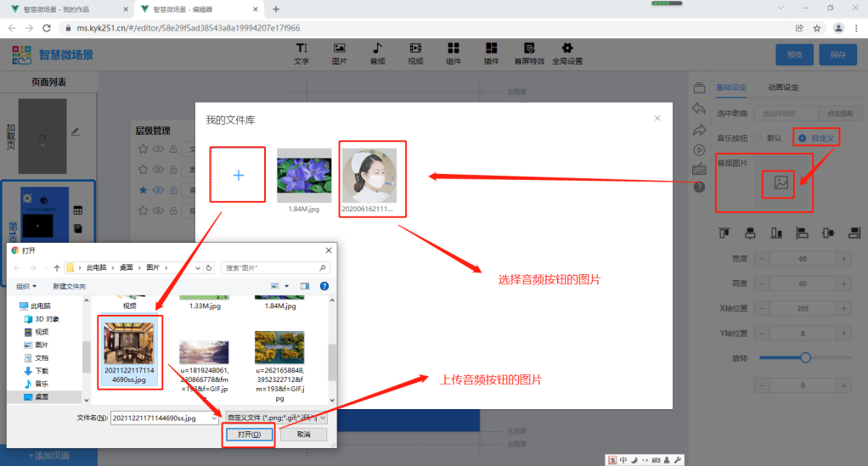Click the undo arrow in right sidebar
Image resolution: width=868 pixels, height=466 pixels.
(x=699, y=109)
